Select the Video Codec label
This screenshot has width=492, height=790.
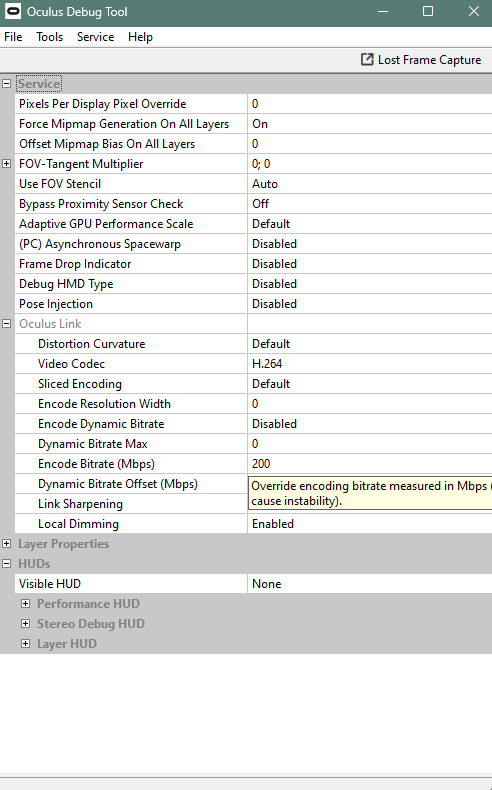pyautogui.click(x=72, y=364)
